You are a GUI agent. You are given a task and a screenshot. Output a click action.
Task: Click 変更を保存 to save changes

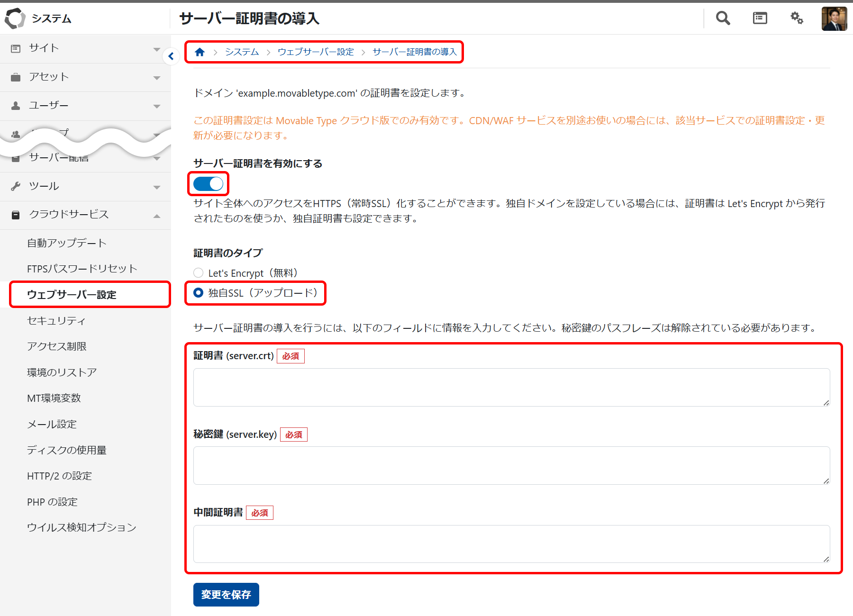[226, 594]
